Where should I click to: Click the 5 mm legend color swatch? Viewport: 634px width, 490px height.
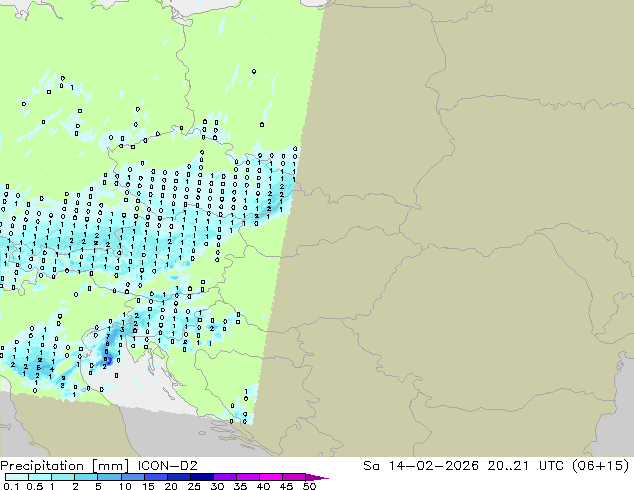click(109, 477)
